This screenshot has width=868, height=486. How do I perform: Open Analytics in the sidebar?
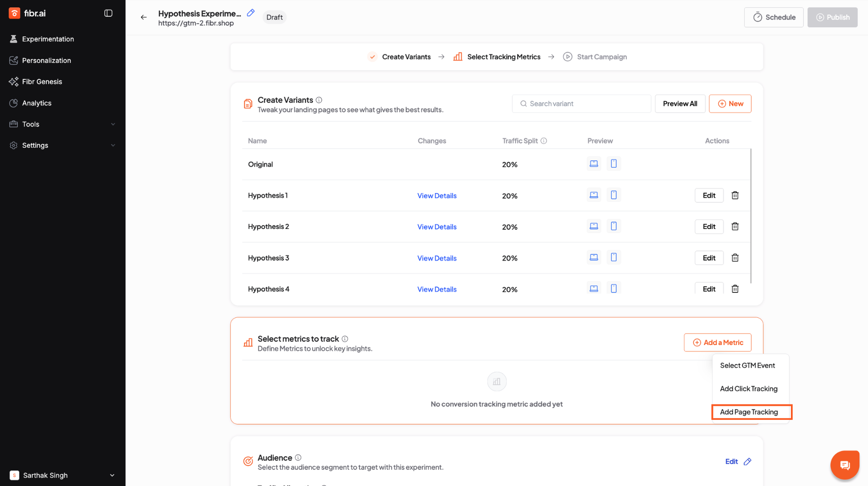(37, 103)
